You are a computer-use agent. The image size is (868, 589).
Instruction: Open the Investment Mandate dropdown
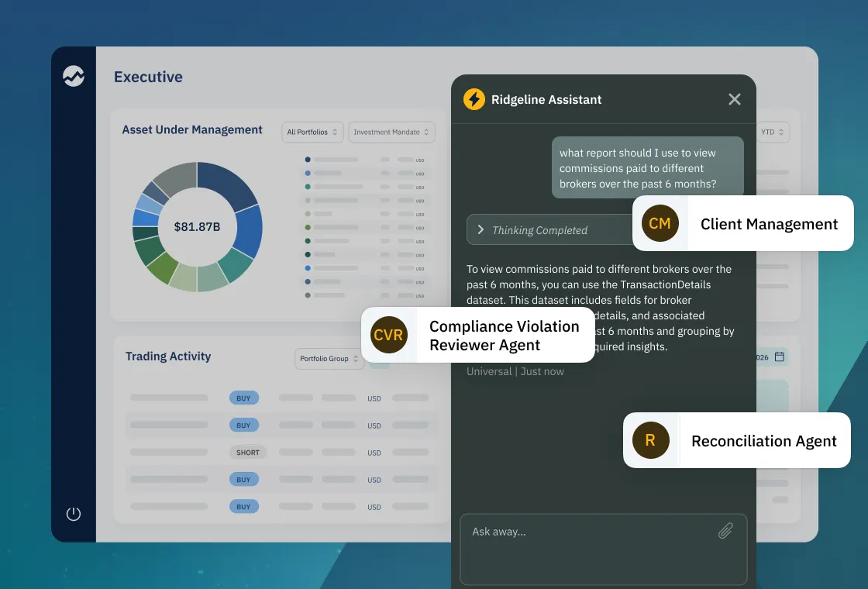[x=391, y=133]
